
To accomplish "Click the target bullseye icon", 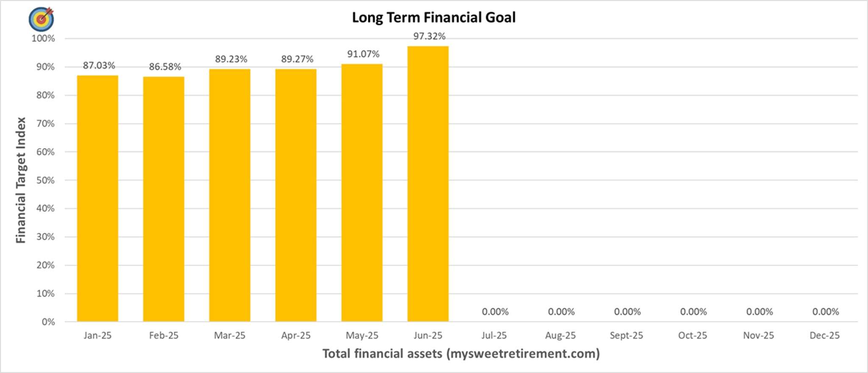I will click(41, 19).
